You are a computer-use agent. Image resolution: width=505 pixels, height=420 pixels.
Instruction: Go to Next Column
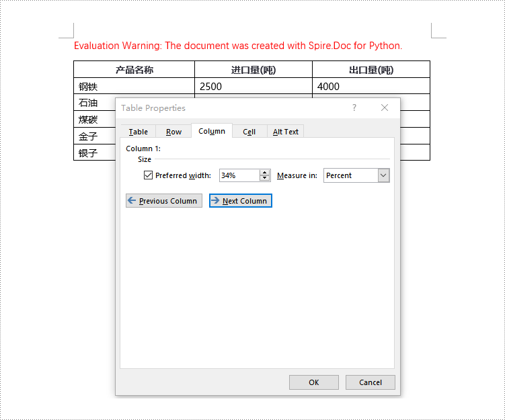241,200
